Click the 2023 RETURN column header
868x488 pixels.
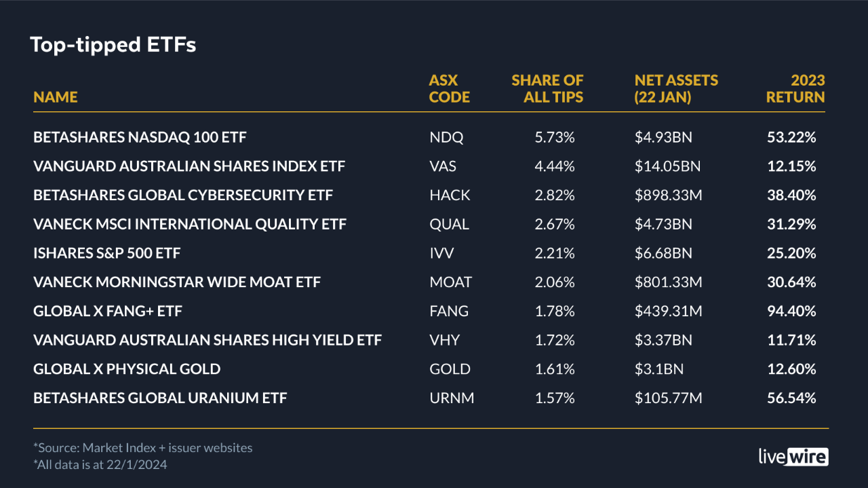[795, 89]
